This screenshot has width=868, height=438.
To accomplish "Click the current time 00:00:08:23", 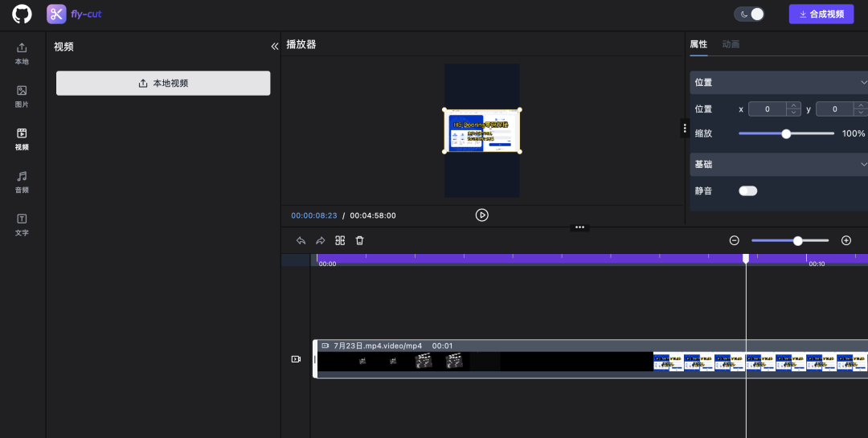I will (314, 216).
